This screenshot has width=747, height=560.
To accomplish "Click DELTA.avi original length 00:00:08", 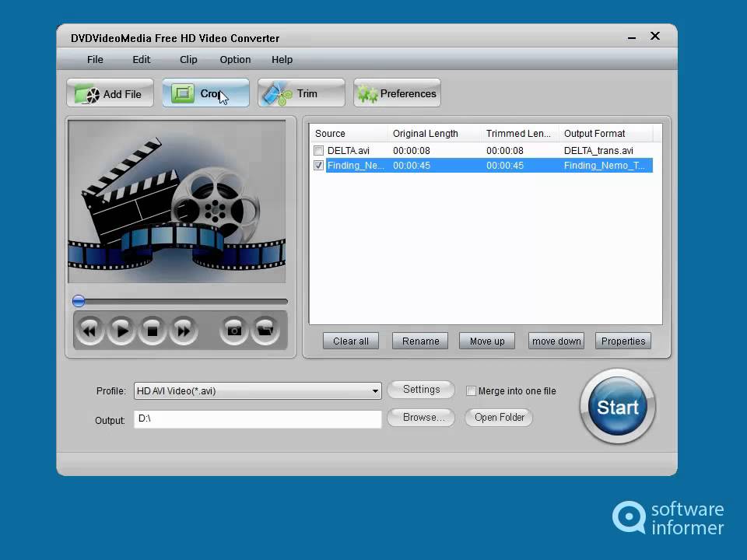I will pos(411,150).
